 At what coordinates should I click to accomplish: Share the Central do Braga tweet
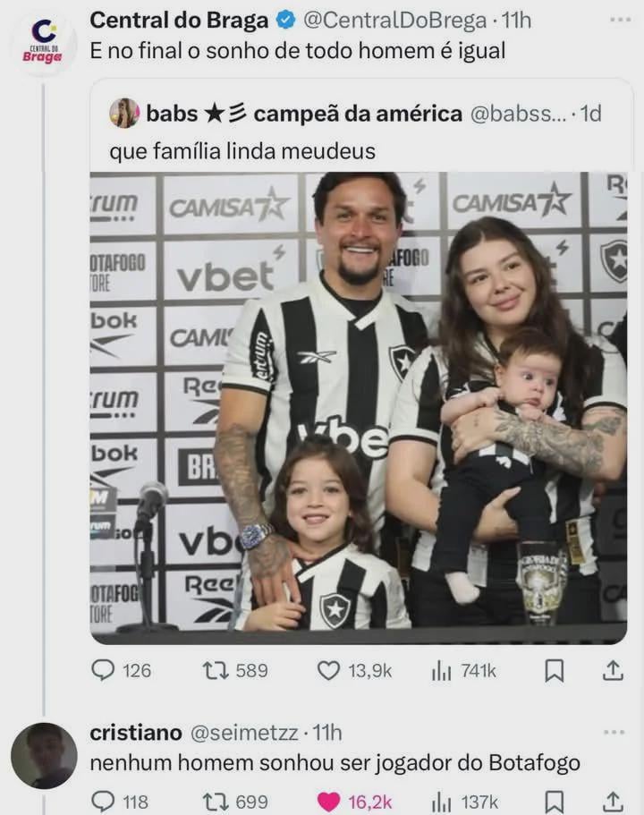tap(613, 670)
